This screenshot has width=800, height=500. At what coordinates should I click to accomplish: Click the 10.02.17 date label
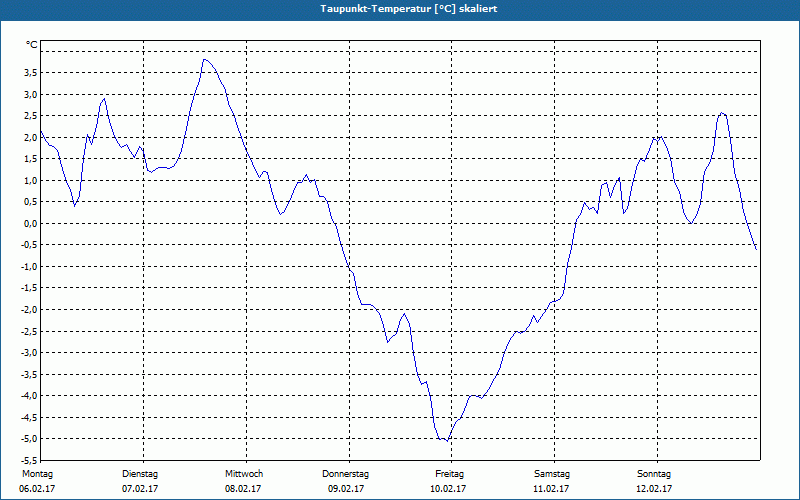[x=448, y=489]
